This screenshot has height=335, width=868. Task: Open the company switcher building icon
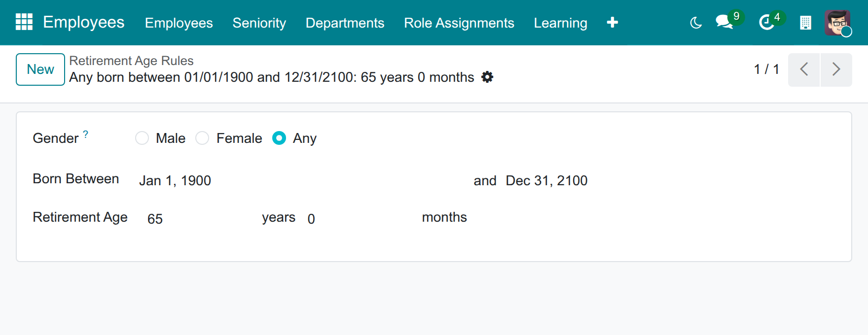tap(805, 23)
